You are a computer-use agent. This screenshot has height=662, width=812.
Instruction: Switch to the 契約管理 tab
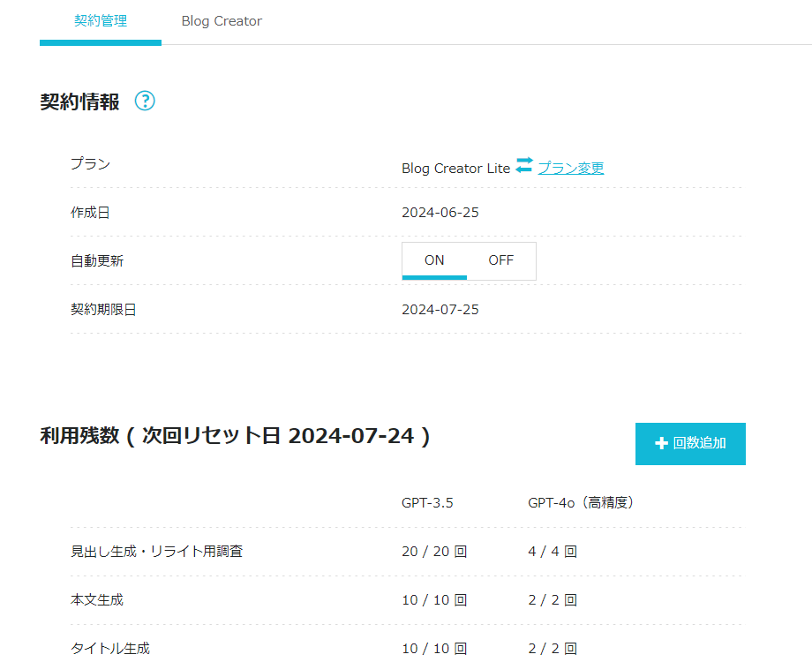point(101,20)
